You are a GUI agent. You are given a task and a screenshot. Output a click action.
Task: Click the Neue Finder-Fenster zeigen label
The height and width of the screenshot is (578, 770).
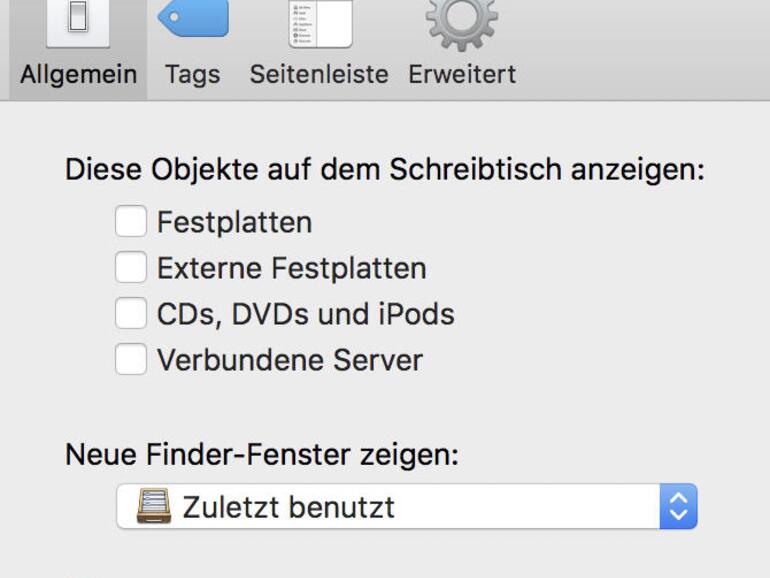pyautogui.click(x=262, y=455)
